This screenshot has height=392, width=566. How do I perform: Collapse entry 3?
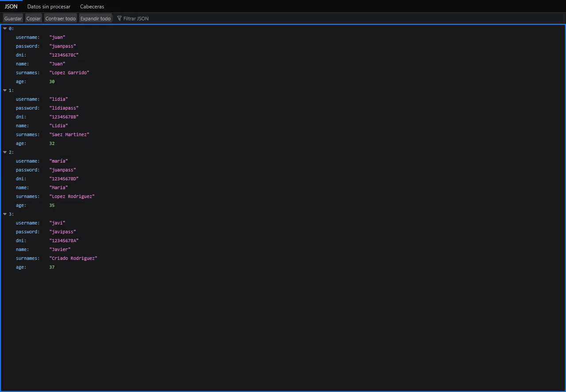4,214
